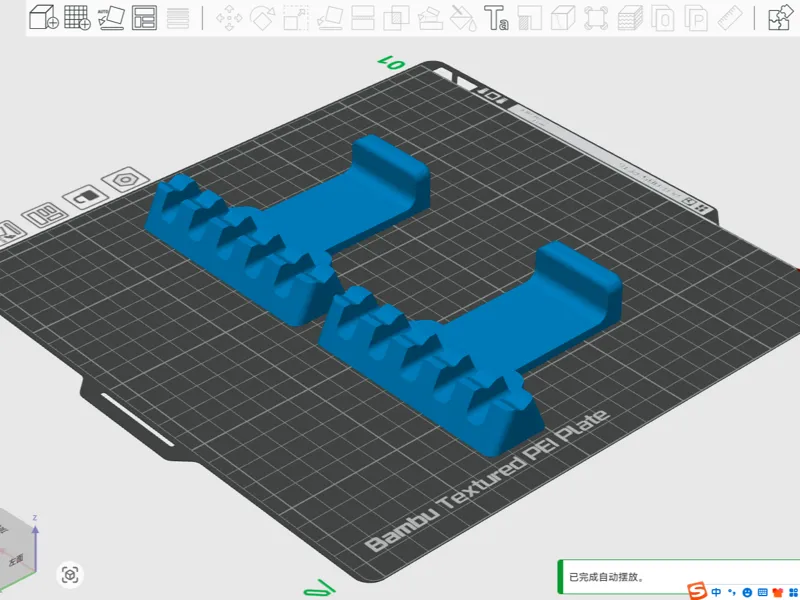Click the view cube left face

[x=15, y=560]
